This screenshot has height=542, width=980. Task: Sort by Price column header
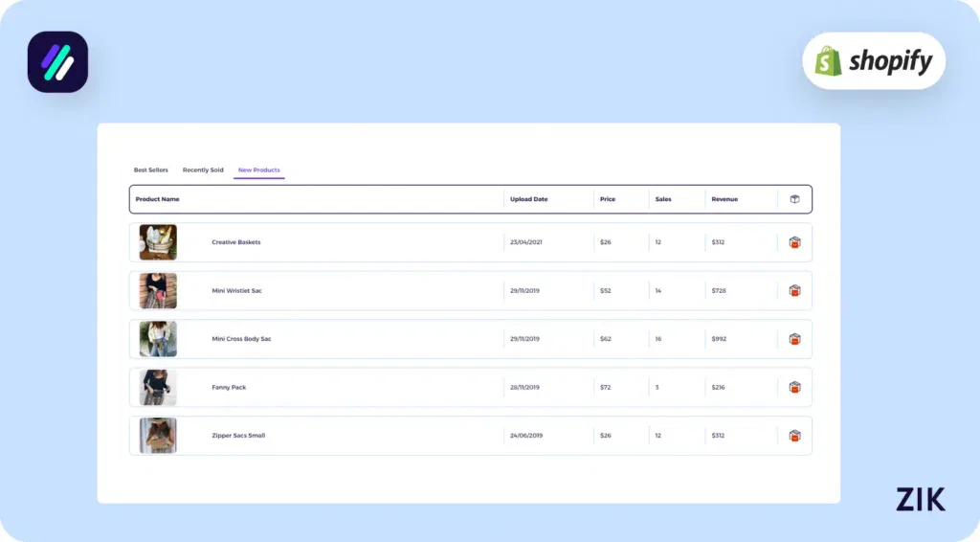pos(608,199)
